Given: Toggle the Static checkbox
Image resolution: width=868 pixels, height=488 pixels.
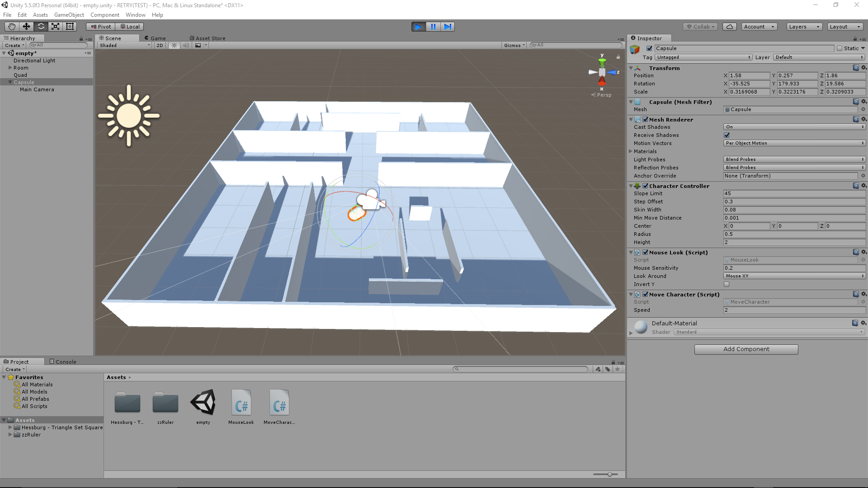Looking at the screenshot, I should pos(840,48).
